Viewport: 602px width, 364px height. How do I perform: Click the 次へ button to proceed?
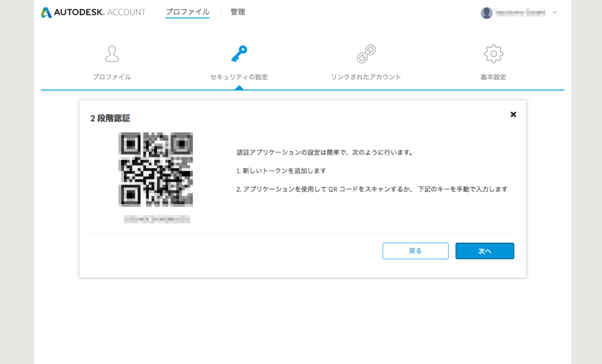(484, 251)
